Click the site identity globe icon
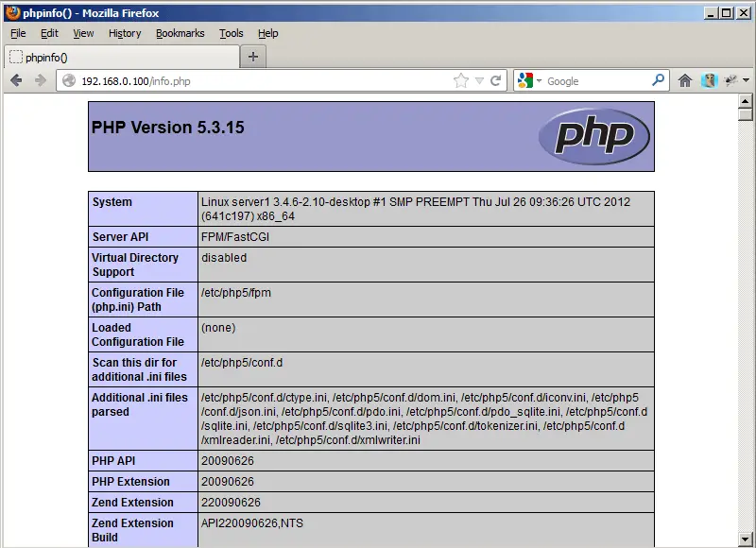The image size is (756, 548). [69, 80]
